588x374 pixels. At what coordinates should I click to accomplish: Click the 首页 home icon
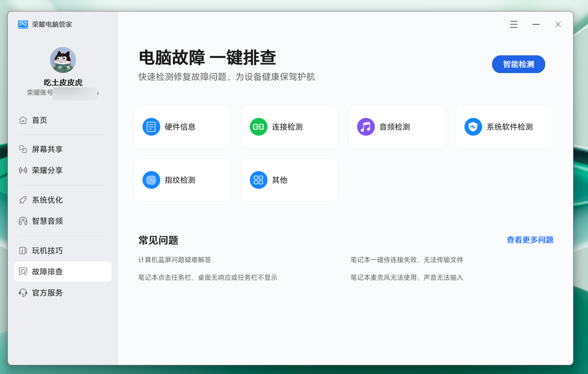[23, 120]
